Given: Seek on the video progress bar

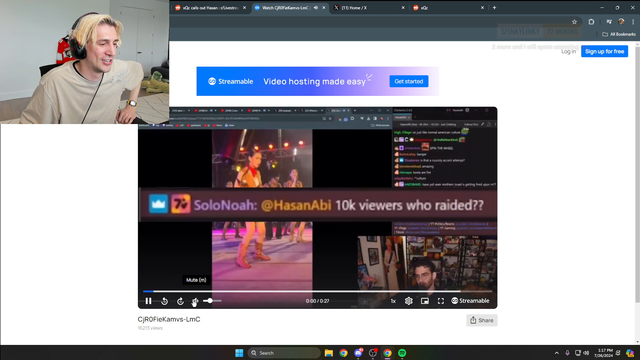Looking at the screenshot, I should [318, 291].
